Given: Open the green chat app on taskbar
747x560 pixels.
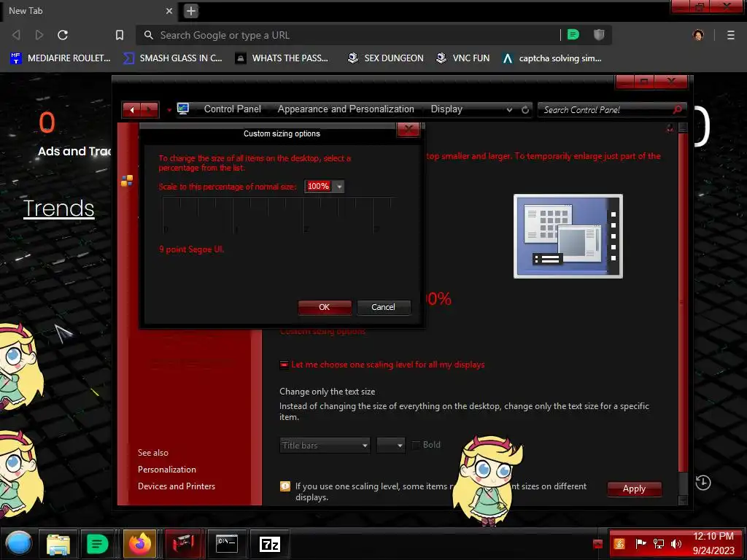Looking at the screenshot, I should coord(97,544).
